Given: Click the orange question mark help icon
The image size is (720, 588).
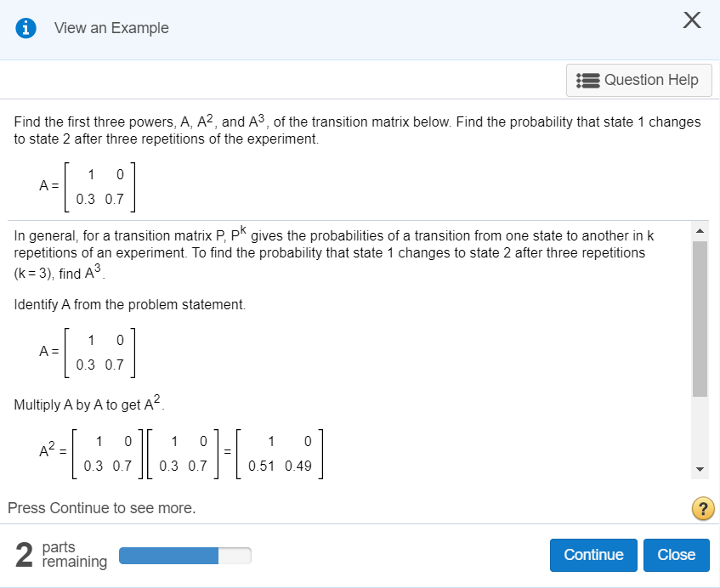Looking at the screenshot, I should point(703,508).
